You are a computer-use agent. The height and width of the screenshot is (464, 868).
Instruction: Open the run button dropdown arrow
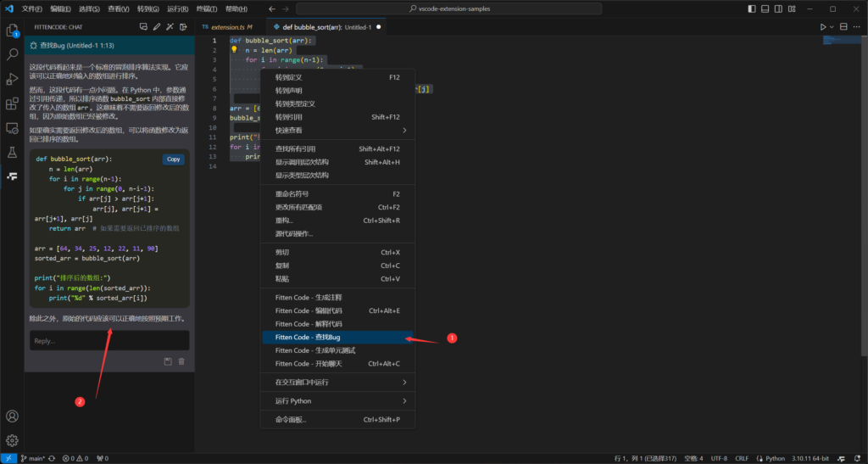click(832, 27)
